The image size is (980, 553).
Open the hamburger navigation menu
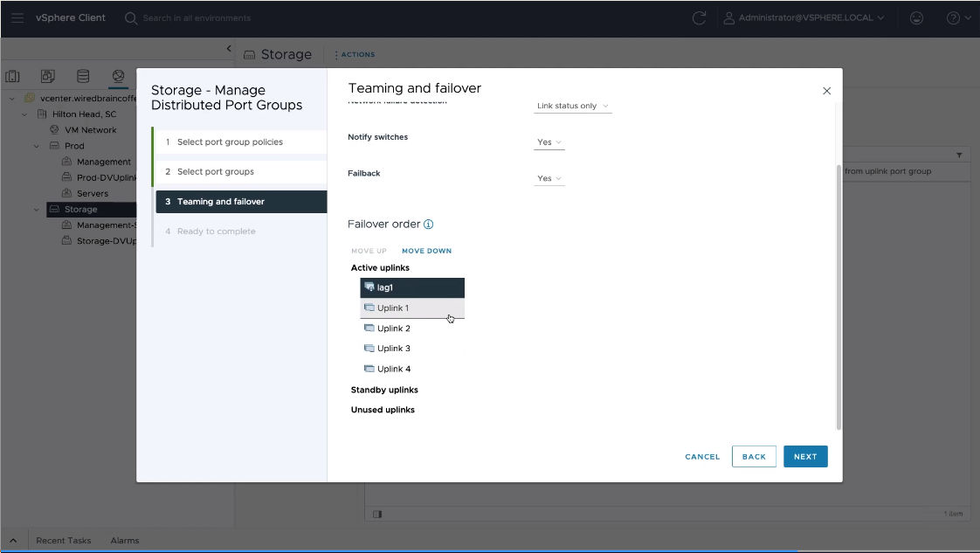[x=17, y=17]
